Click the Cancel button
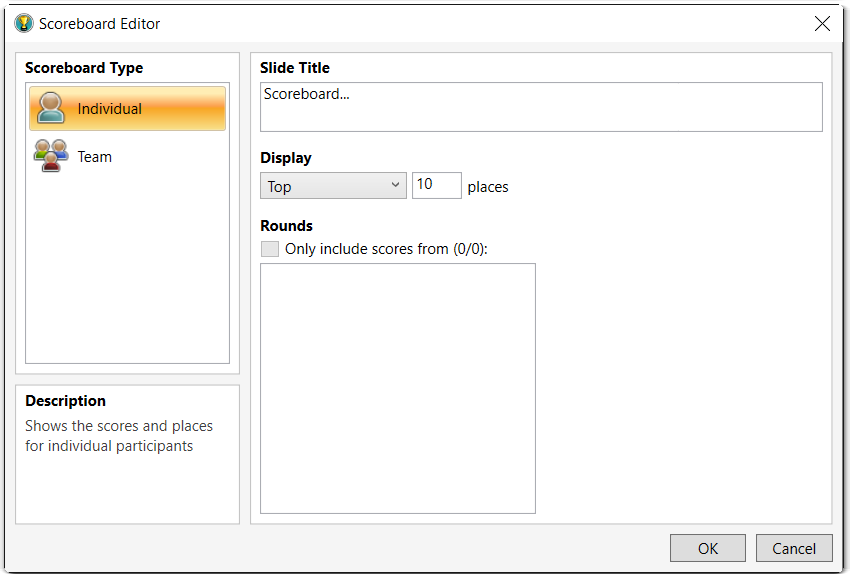The width and height of the screenshot is (850, 579). pos(794,548)
